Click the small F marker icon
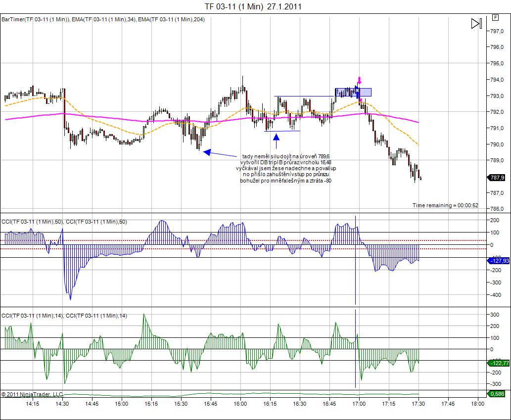Viewport: 511px width, 420px height. [x=495, y=18]
